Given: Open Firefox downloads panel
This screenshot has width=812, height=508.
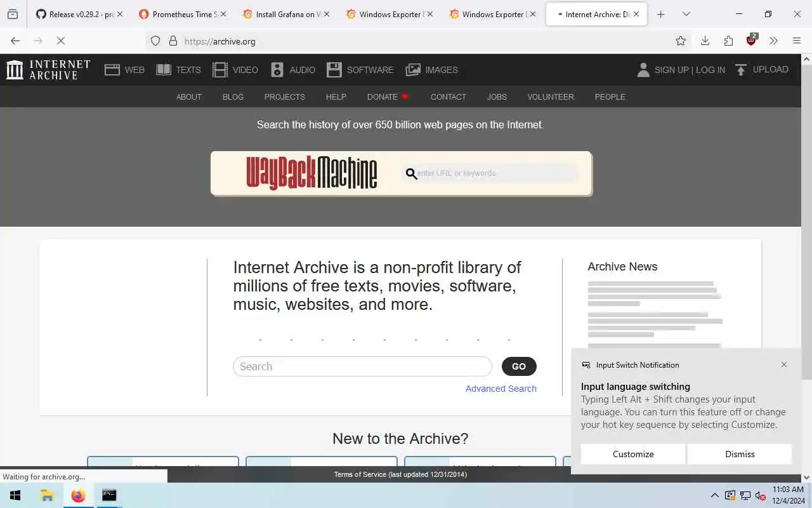Looking at the screenshot, I should tap(705, 41).
